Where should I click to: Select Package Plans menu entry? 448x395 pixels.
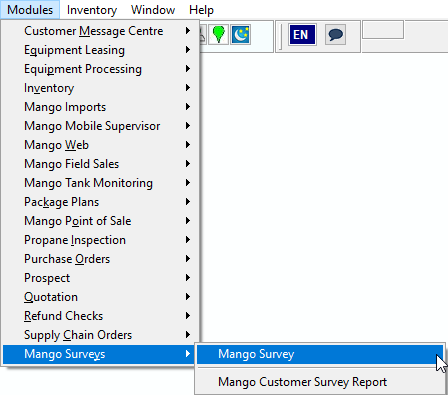point(100,202)
